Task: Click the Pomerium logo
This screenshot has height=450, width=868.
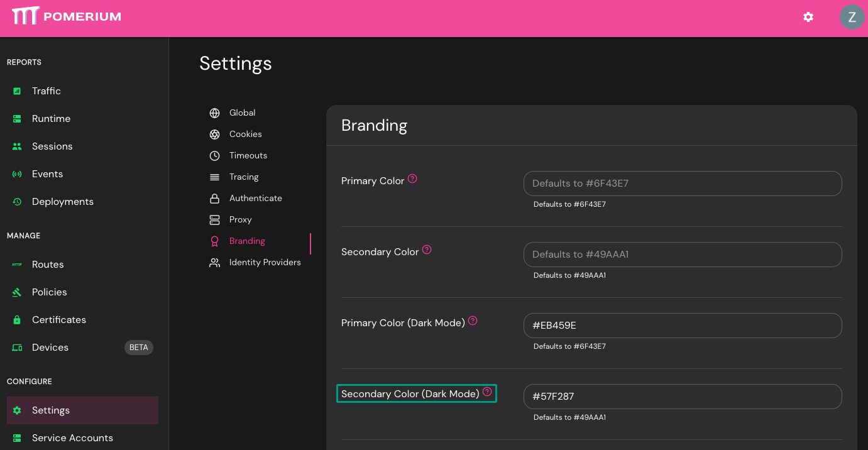Action: pyautogui.click(x=65, y=16)
